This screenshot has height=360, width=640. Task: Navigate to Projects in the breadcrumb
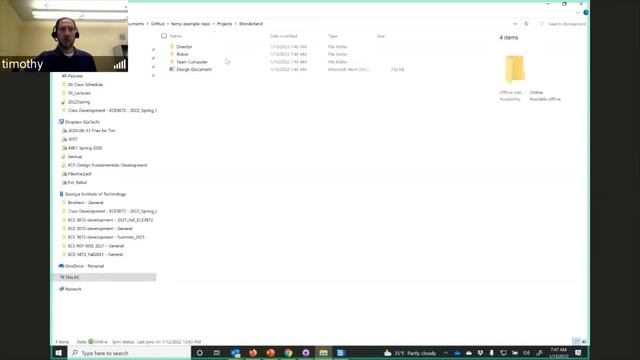click(x=224, y=24)
